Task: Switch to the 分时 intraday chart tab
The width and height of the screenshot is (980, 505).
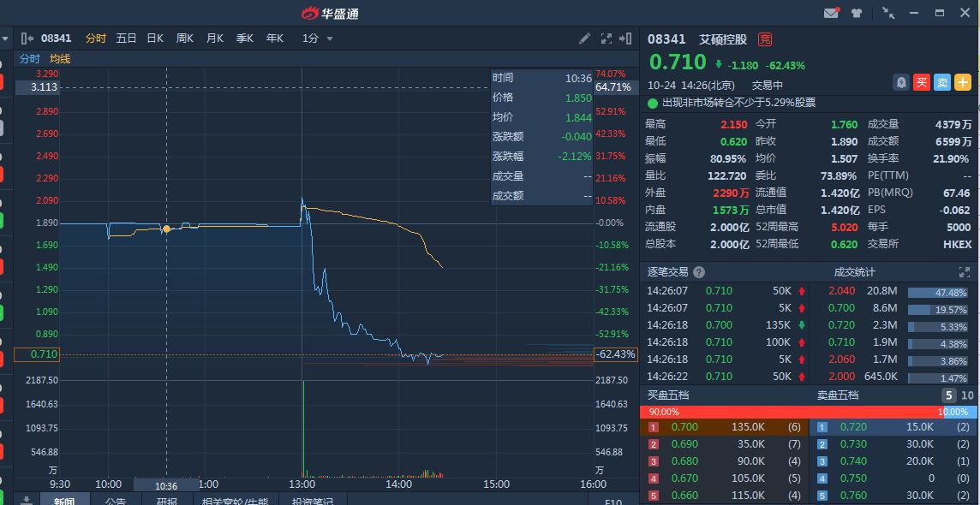Action: tap(96, 38)
